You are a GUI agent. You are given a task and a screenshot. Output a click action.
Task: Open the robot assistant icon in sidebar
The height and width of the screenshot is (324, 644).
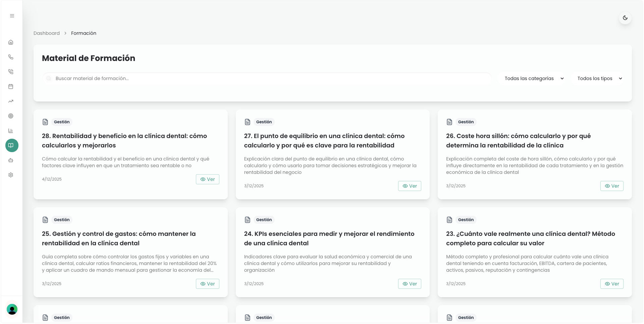(x=11, y=160)
